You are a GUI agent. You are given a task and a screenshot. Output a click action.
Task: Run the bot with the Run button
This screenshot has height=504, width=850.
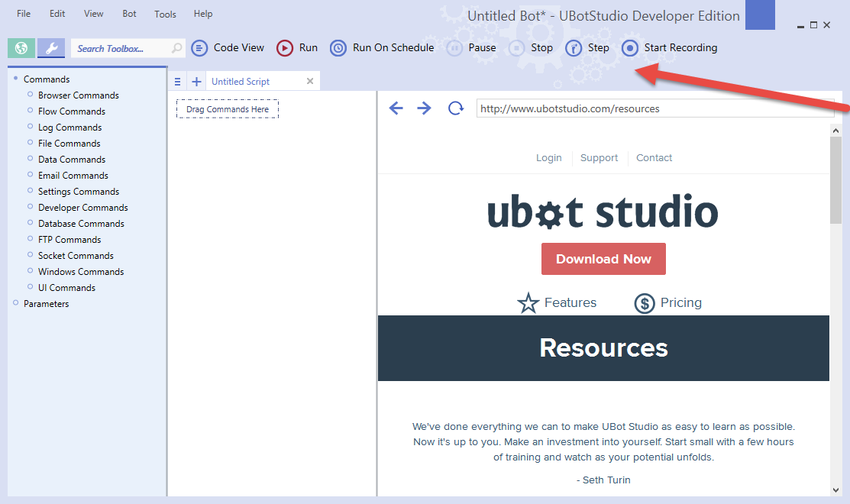click(297, 47)
